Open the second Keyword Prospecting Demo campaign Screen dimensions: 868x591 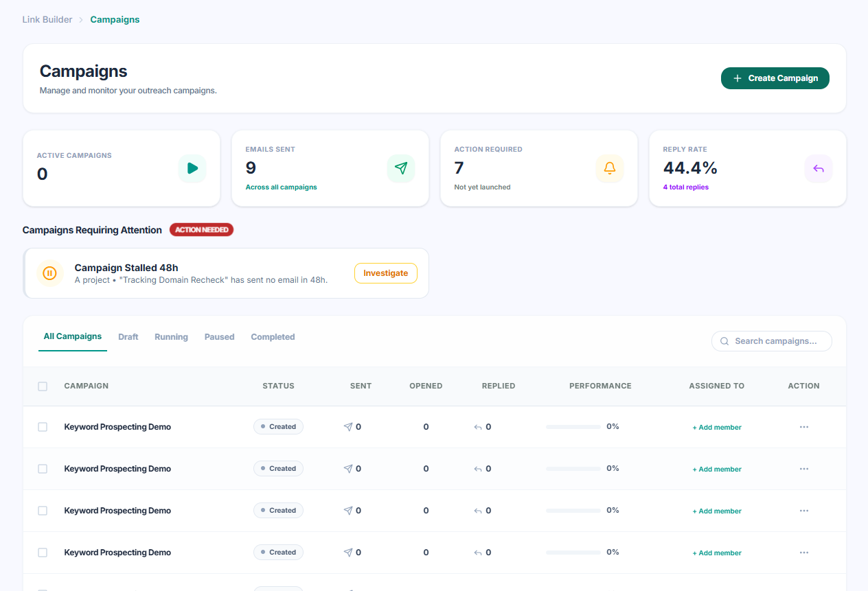point(117,469)
